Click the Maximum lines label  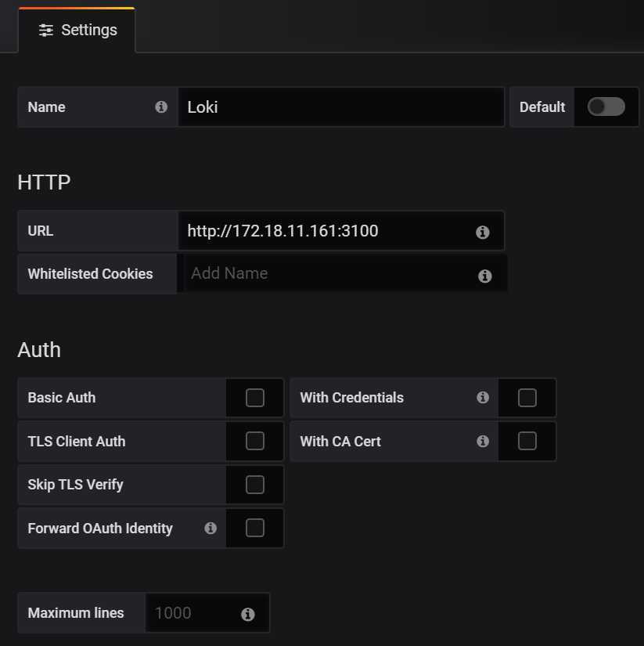coord(76,613)
